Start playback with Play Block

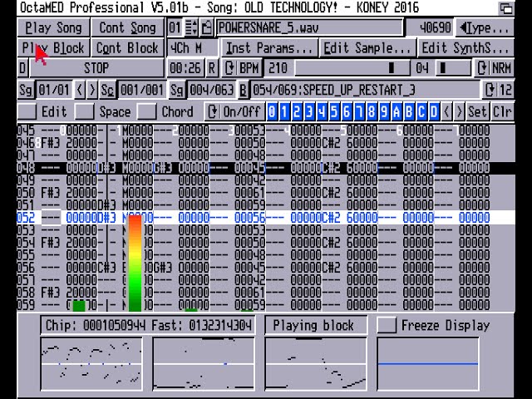(53, 48)
